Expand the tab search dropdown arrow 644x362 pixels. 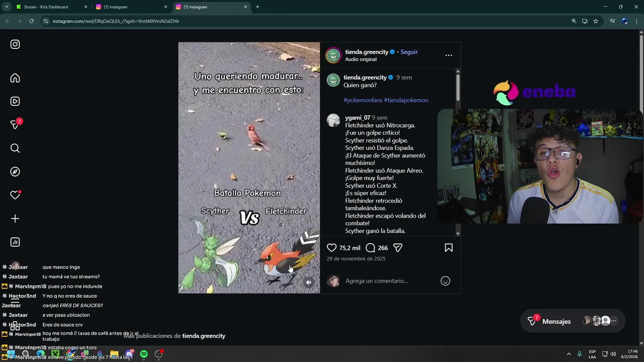tap(7, 7)
